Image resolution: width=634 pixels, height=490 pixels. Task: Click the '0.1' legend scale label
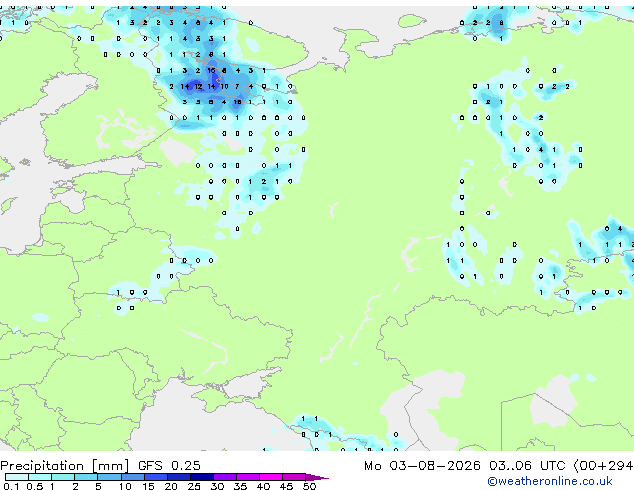click(x=11, y=486)
